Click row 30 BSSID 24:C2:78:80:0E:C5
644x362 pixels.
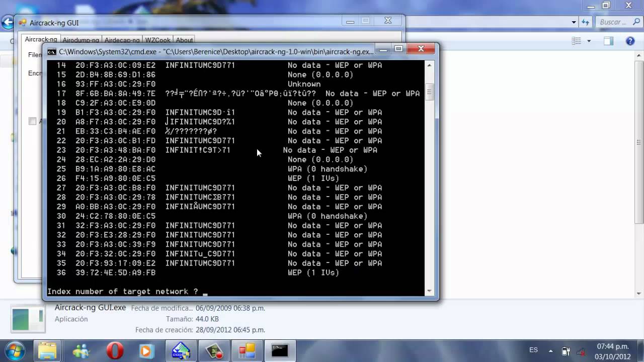tap(116, 216)
